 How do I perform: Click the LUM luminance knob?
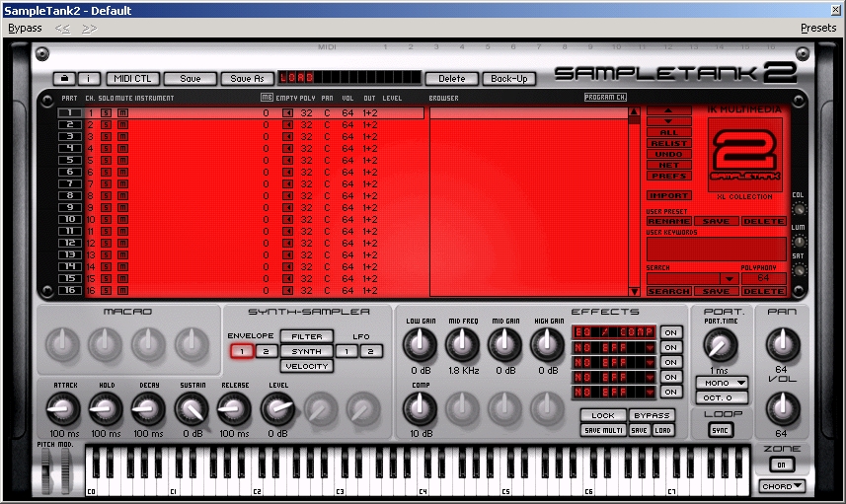click(x=799, y=241)
